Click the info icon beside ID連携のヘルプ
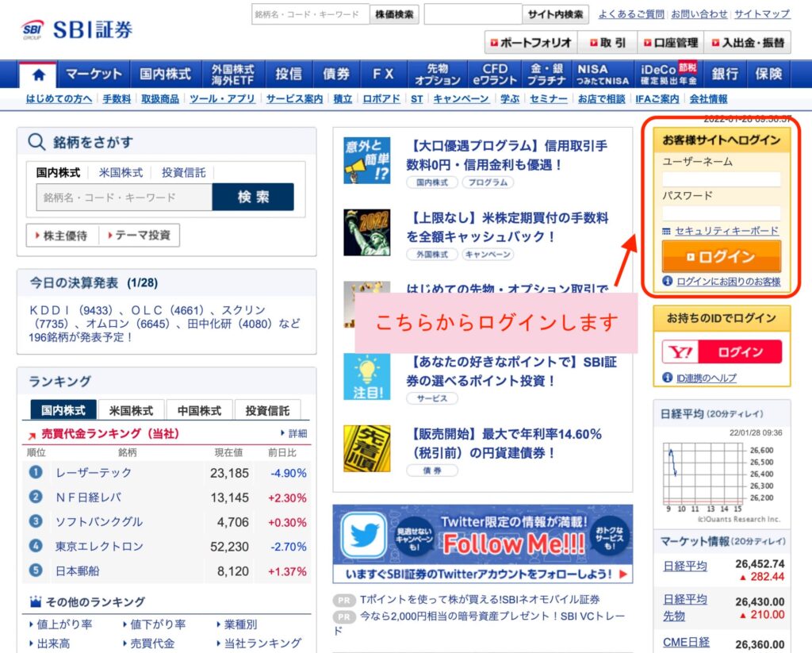This screenshot has height=653, width=812. (x=667, y=378)
